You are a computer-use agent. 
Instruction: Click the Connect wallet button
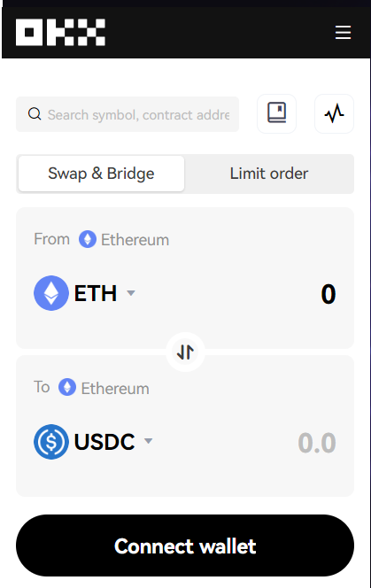pyautogui.click(x=185, y=545)
